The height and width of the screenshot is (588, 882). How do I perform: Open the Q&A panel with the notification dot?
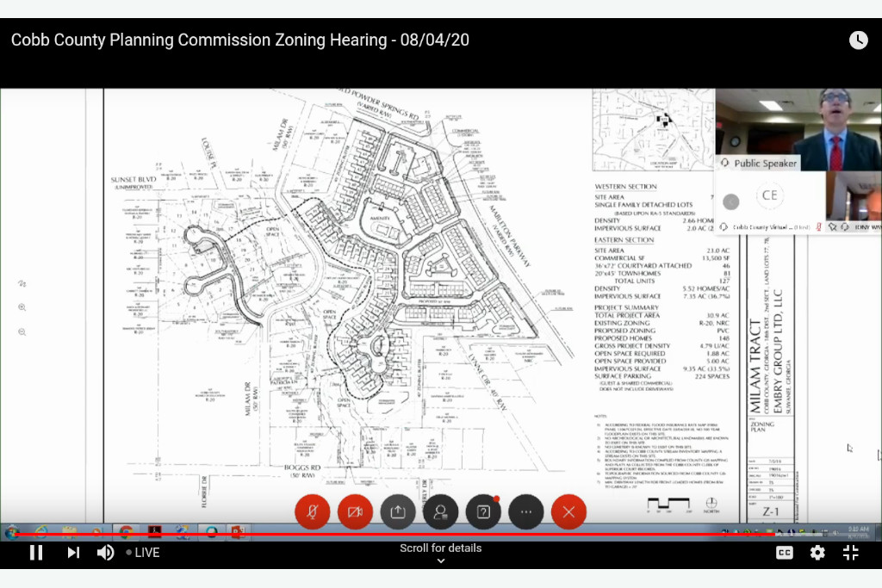pos(483,511)
